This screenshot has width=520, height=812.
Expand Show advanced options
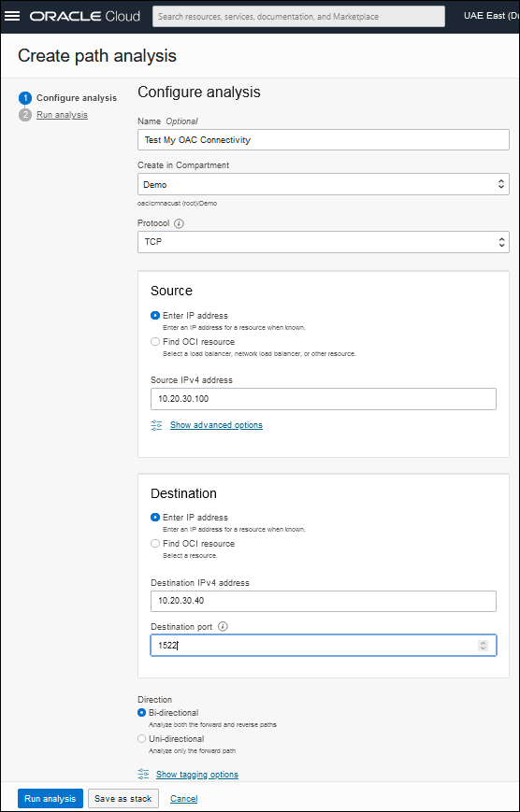(x=216, y=425)
